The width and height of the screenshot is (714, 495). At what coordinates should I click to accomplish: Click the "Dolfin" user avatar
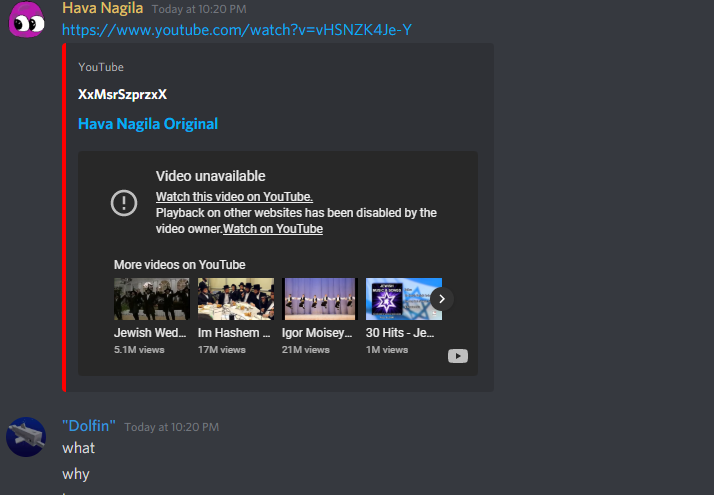pyautogui.click(x=26, y=437)
